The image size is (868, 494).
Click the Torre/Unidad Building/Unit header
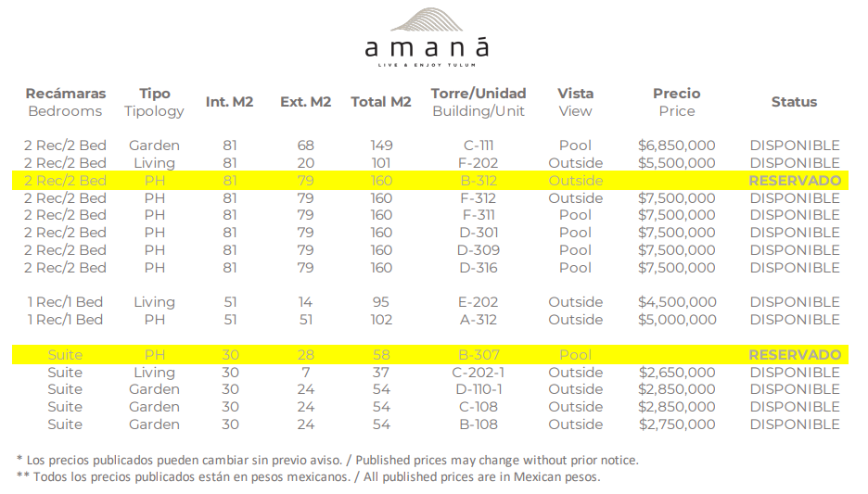point(478,102)
